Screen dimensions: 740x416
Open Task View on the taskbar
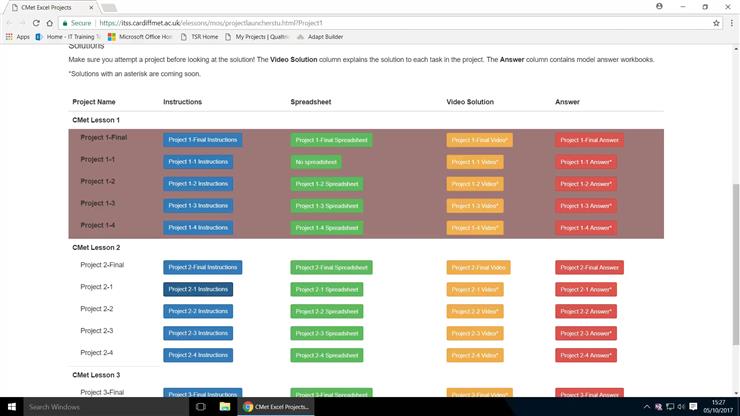201,407
